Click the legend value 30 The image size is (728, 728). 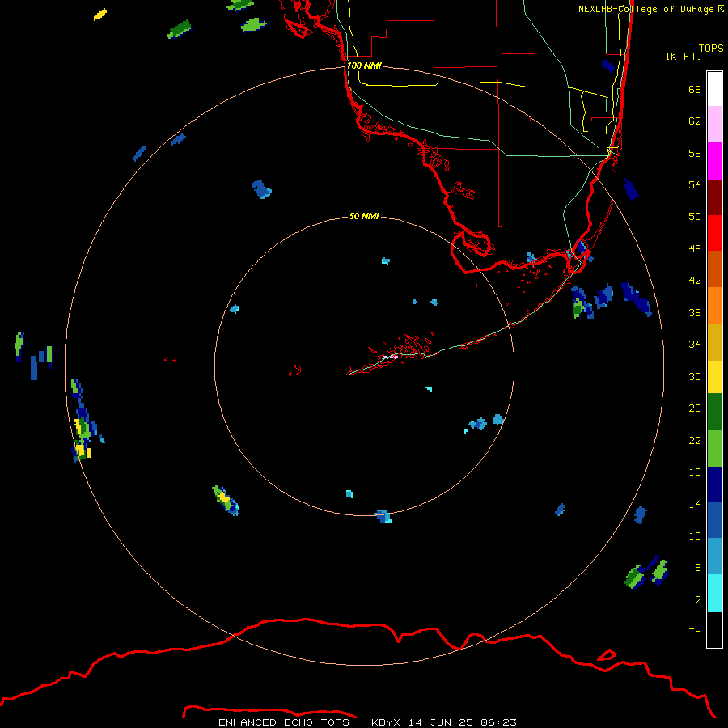click(695, 376)
